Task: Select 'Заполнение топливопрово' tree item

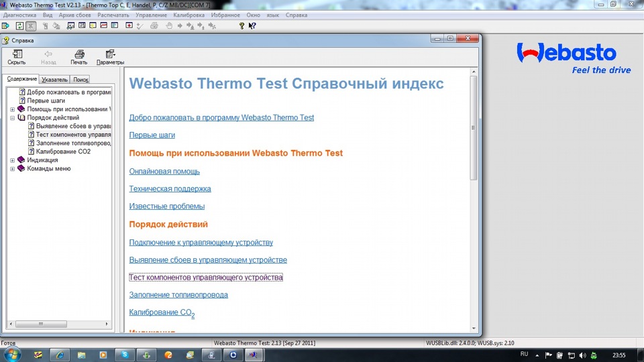Action: coord(74,143)
